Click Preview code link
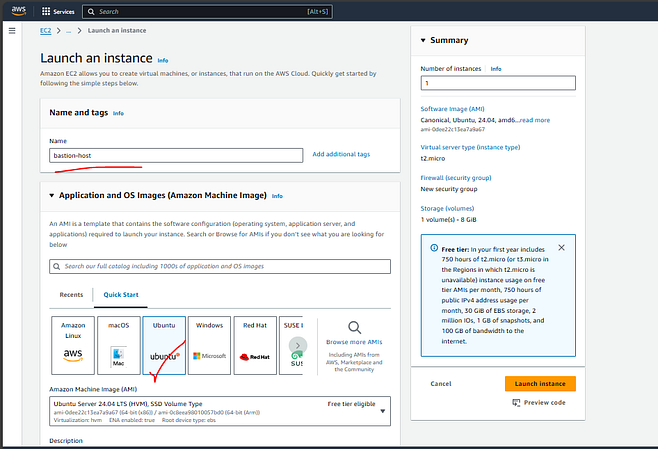The height and width of the screenshot is (449, 658). tap(545, 402)
